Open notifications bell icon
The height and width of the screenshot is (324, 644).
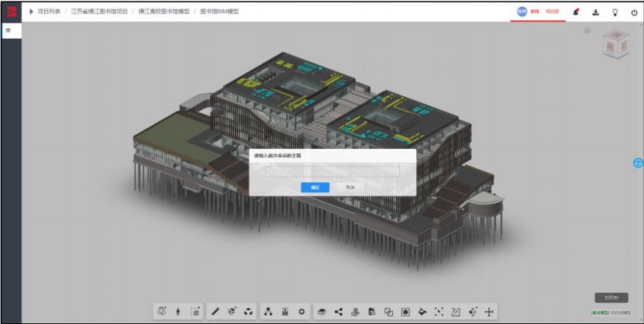point(576,12)
